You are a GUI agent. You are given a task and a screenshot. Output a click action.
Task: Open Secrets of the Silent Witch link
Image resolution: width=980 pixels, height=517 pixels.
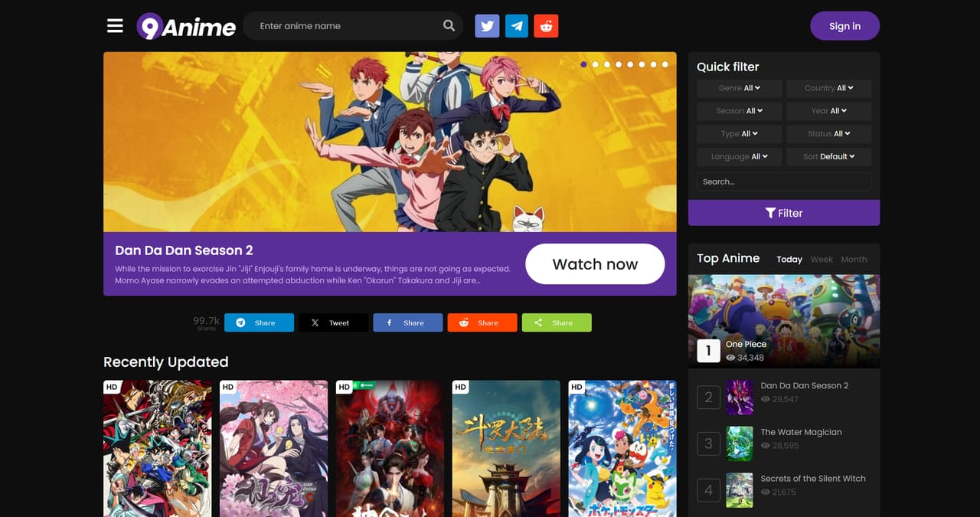(813, 478)
